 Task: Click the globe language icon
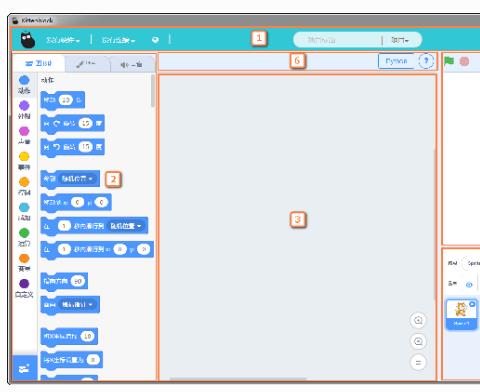pos(155,40)
